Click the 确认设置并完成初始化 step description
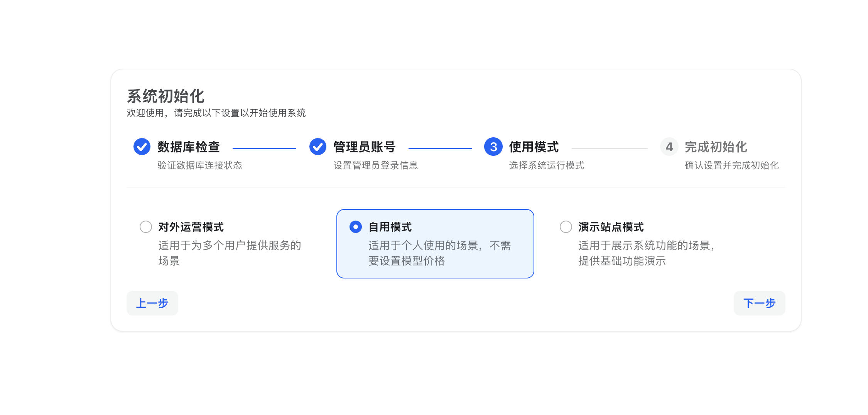Image resolution: width=868 pixels, height=415 pixels. 732,165
